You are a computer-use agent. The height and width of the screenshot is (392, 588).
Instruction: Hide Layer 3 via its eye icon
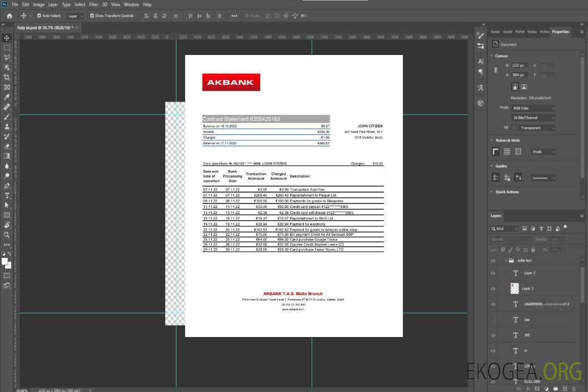493,289
